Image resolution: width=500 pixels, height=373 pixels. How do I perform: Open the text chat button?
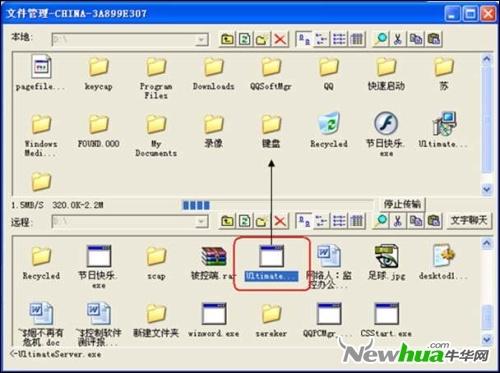pyautogui.click(x=469, y=220)
